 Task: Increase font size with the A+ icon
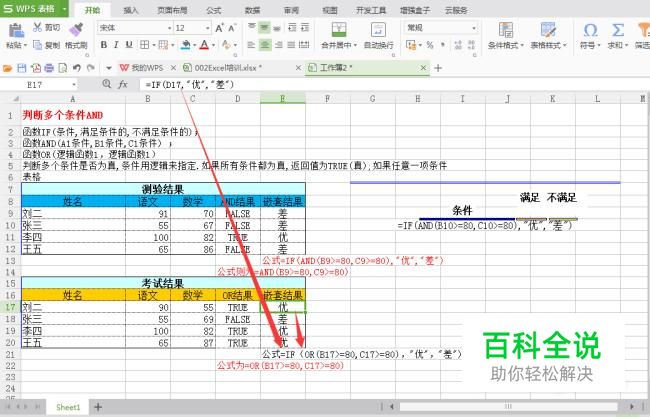tap(219, 28)
